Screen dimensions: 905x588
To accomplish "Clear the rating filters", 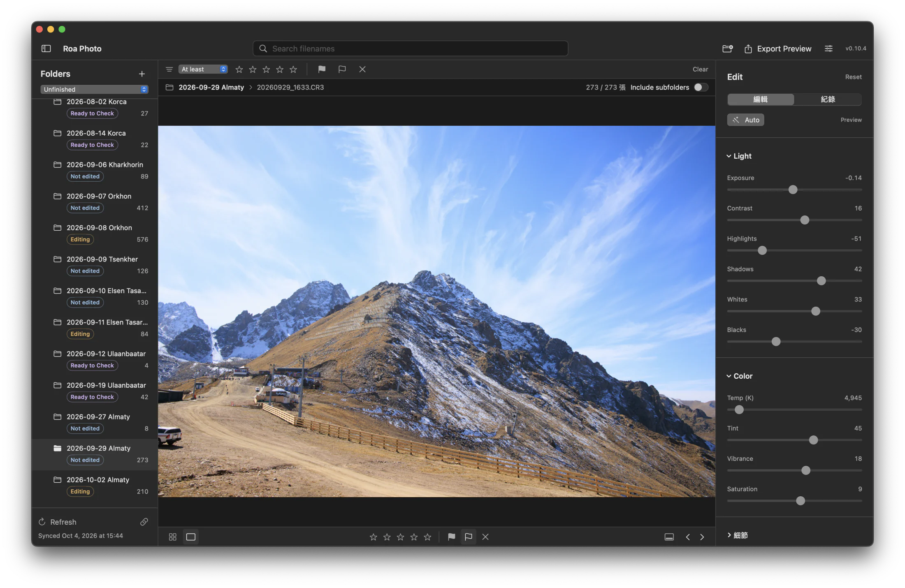I will pyautogui.click(x=700, y=69).
